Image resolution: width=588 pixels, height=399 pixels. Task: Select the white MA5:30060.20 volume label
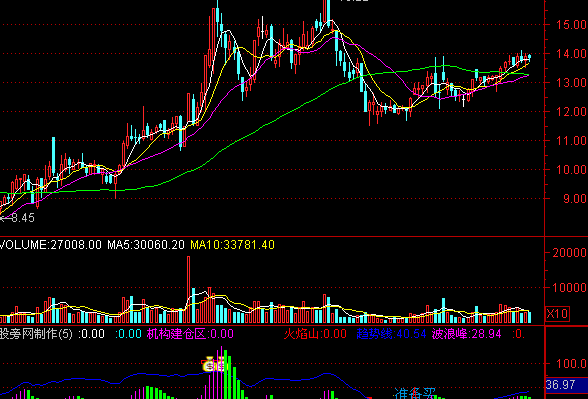click(146, 245)
